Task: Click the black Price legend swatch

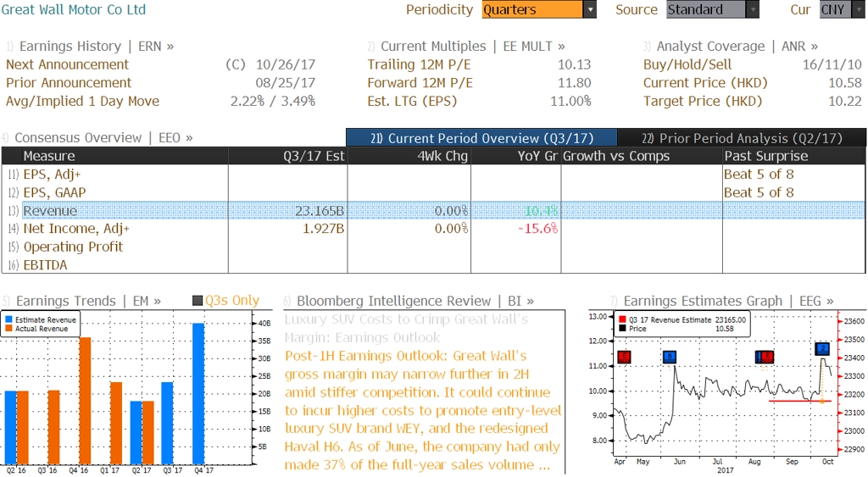Action: (x=623, y=329)
